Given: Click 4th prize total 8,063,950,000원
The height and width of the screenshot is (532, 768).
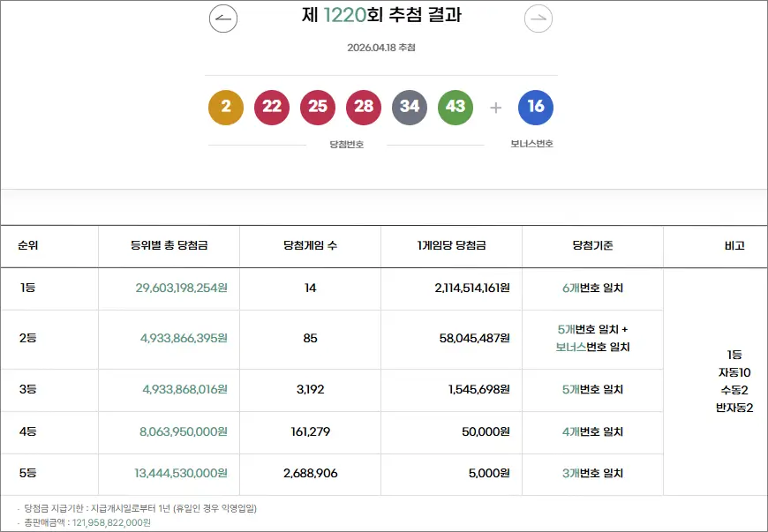Looking at the screenshot, I should click(x=183, y=431).
